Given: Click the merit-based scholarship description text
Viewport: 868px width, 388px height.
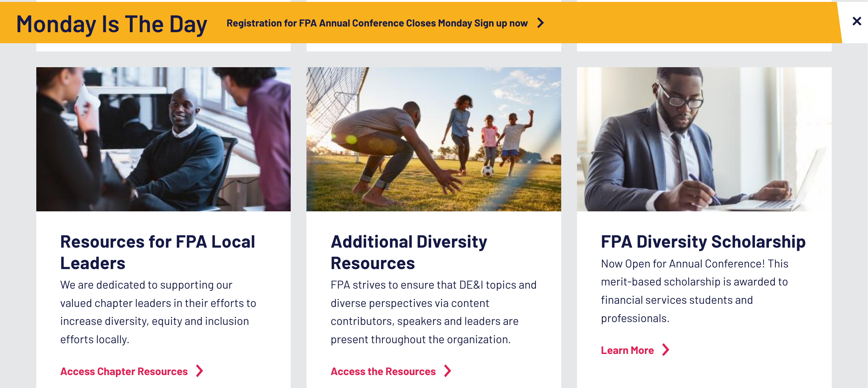Looking at the screenshot, I should pos(694,291).
